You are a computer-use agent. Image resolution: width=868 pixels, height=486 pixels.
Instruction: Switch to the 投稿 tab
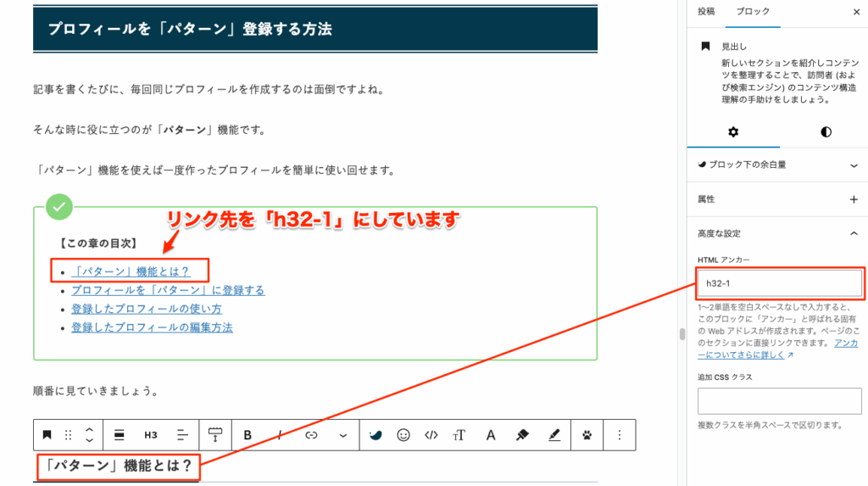click(x=706, y=12)
